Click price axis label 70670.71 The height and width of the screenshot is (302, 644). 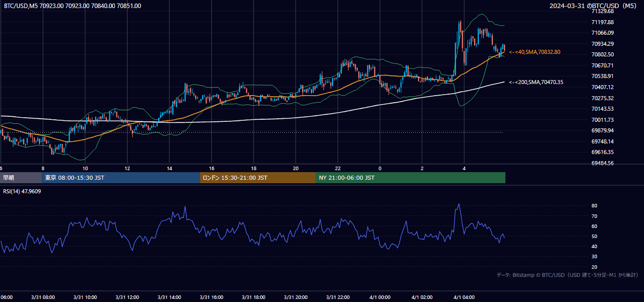(x=603, y=65)
